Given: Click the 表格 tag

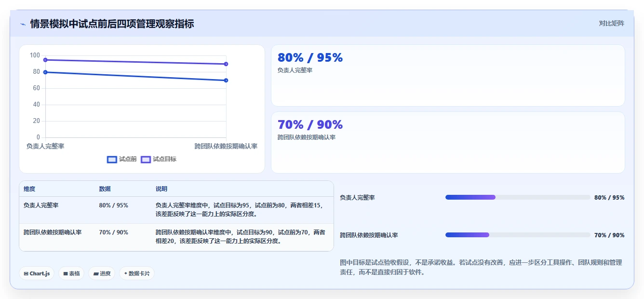Looking at the screenshot, I should [71, 273].
